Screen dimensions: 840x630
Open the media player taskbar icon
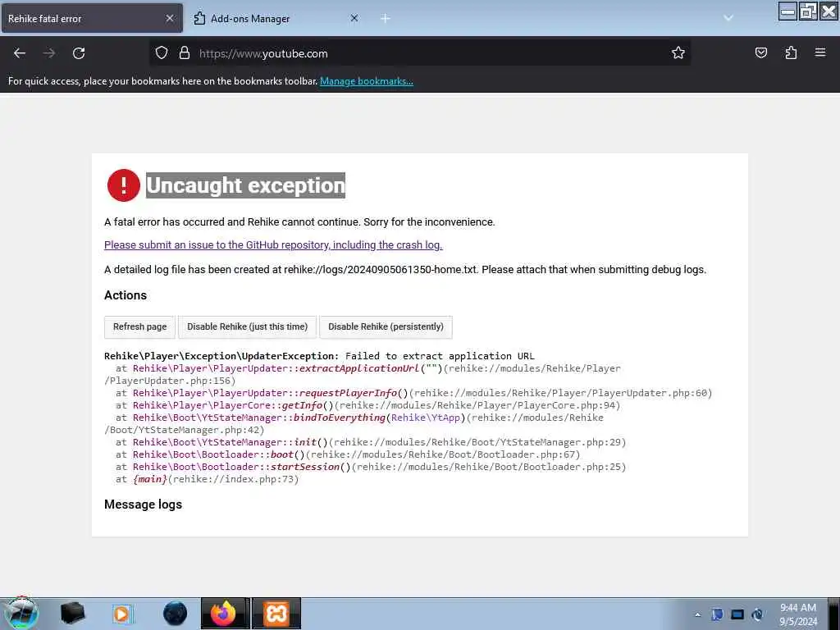(122, 614)
